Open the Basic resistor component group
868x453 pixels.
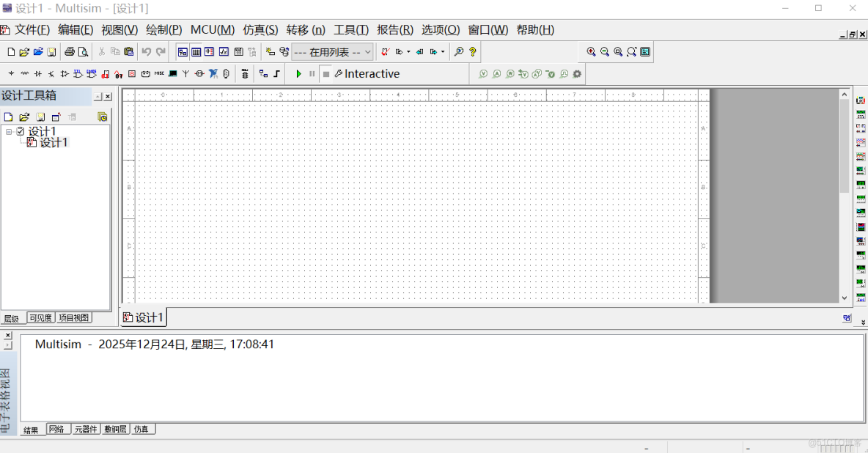point(24,73)
